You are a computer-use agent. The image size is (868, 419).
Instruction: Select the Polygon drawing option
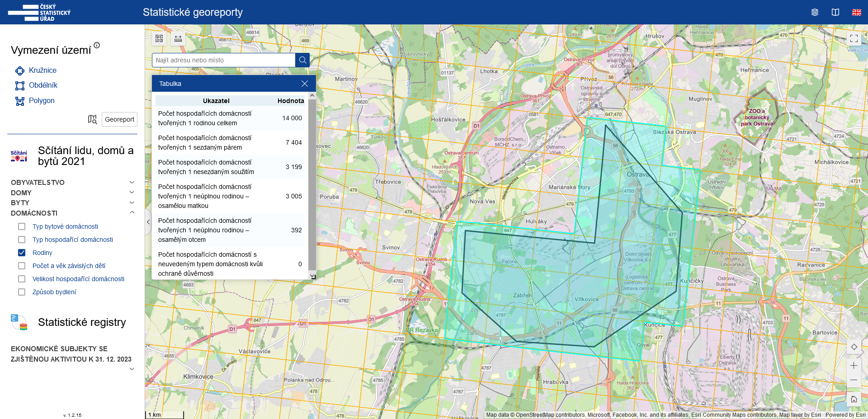[42, 101]
